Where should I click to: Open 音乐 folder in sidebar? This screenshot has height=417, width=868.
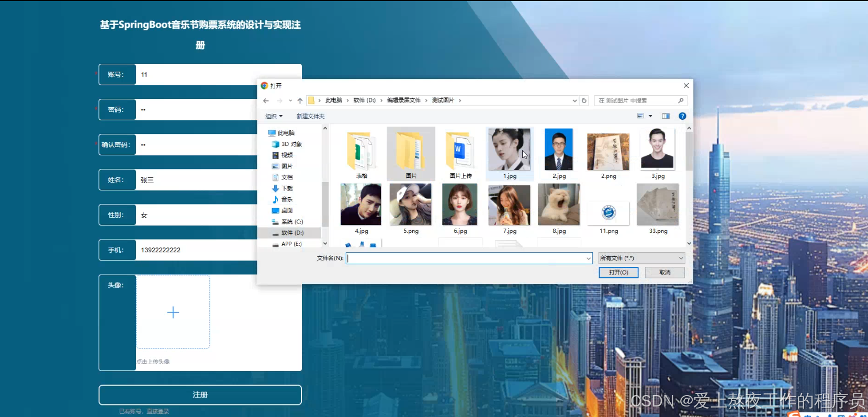[282, 199]
